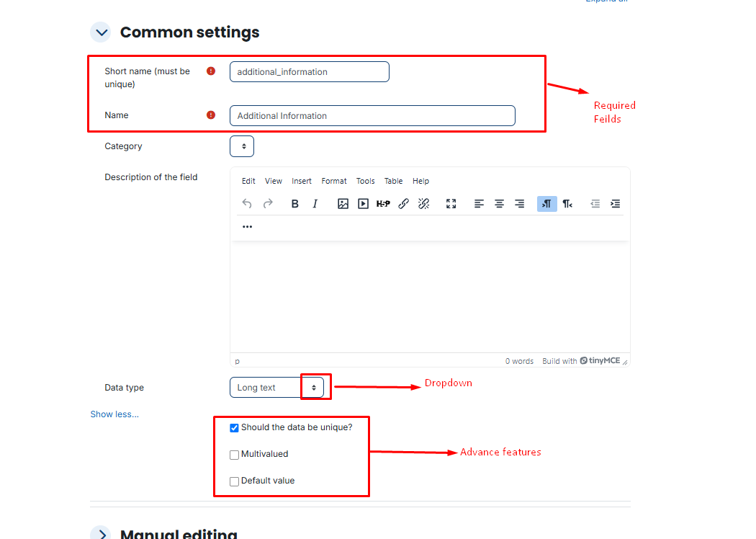Insert an image via the toolbar

(x=343, y=204)
